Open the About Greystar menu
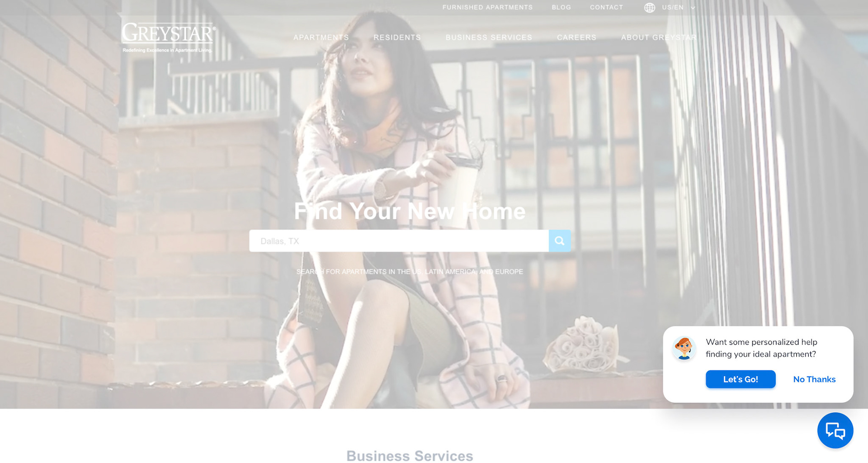Image resolution: width=868 pixels, height=463 pixels. [x=659, y=38]
